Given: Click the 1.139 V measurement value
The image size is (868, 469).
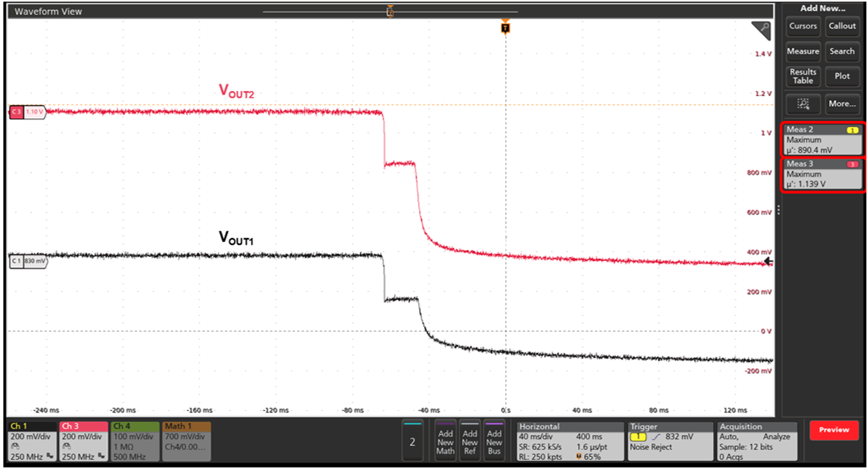Looking at the screenshot, I should [812, 184].
